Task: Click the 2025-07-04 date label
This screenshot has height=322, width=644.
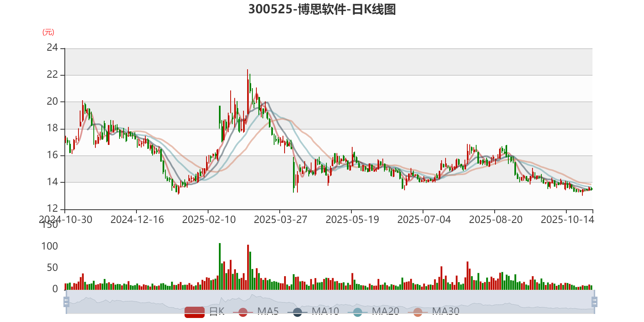Action: [x=424, y=219]
